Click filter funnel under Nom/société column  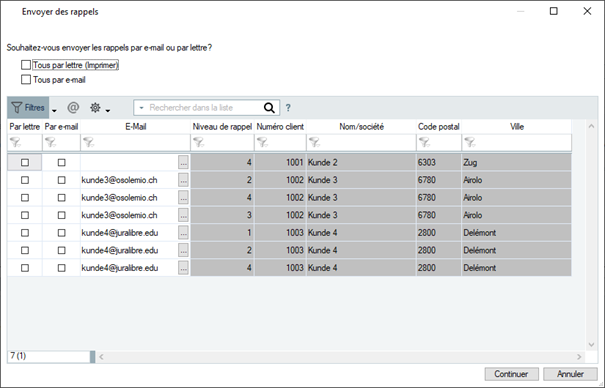pyautogui.click(x=314, y=142)
